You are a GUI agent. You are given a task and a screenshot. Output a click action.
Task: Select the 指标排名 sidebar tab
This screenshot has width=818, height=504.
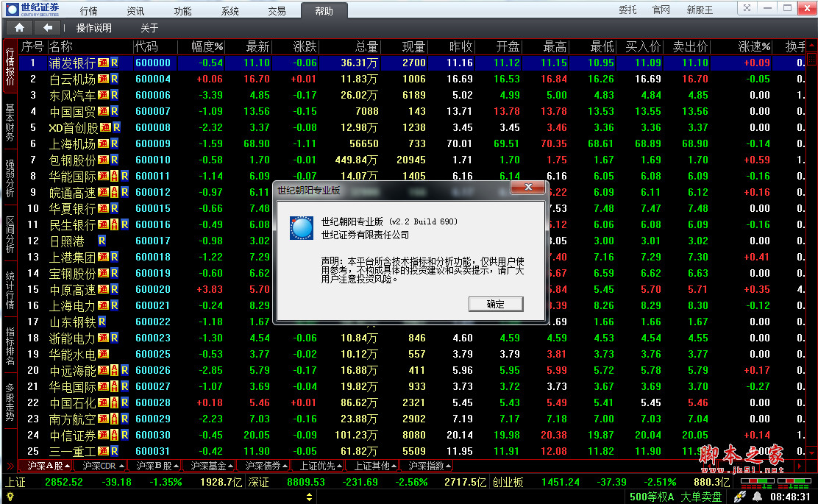coord(10,346)
